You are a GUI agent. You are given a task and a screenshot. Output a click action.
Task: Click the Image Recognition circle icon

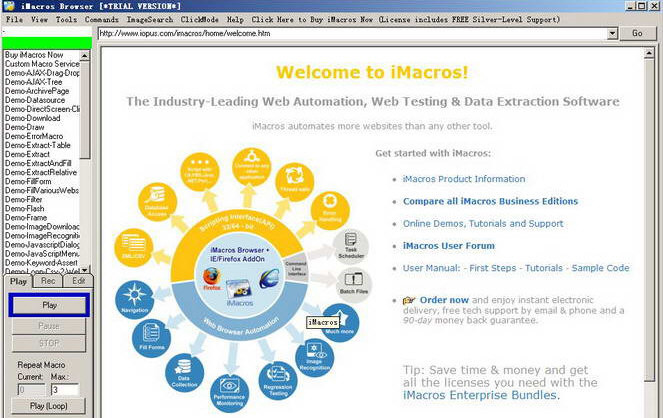(315, 358)
